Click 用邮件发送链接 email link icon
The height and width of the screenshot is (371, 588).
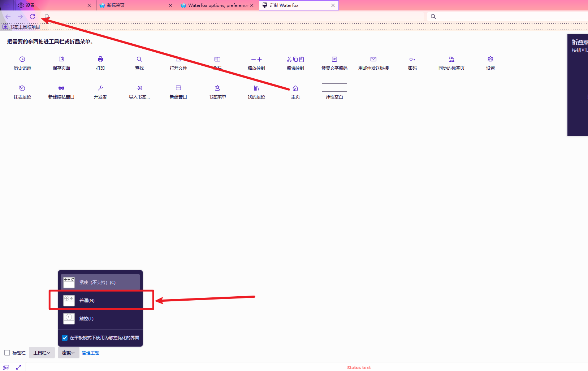pyautogui.click(x=373, y=59)
